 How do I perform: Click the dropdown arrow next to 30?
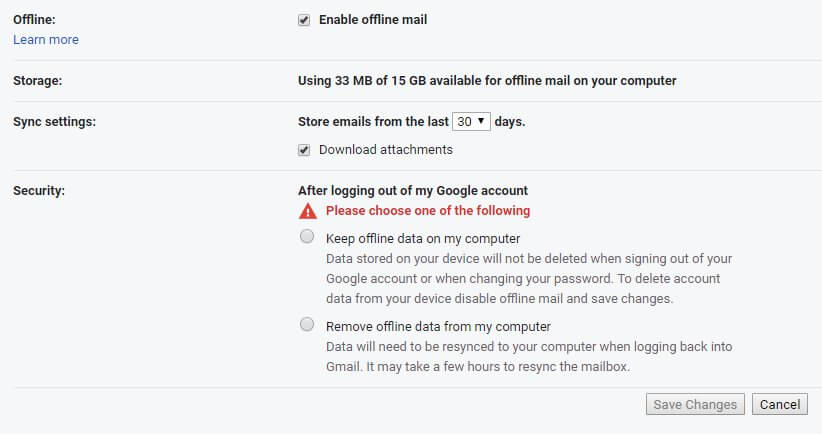pos(481,121)
